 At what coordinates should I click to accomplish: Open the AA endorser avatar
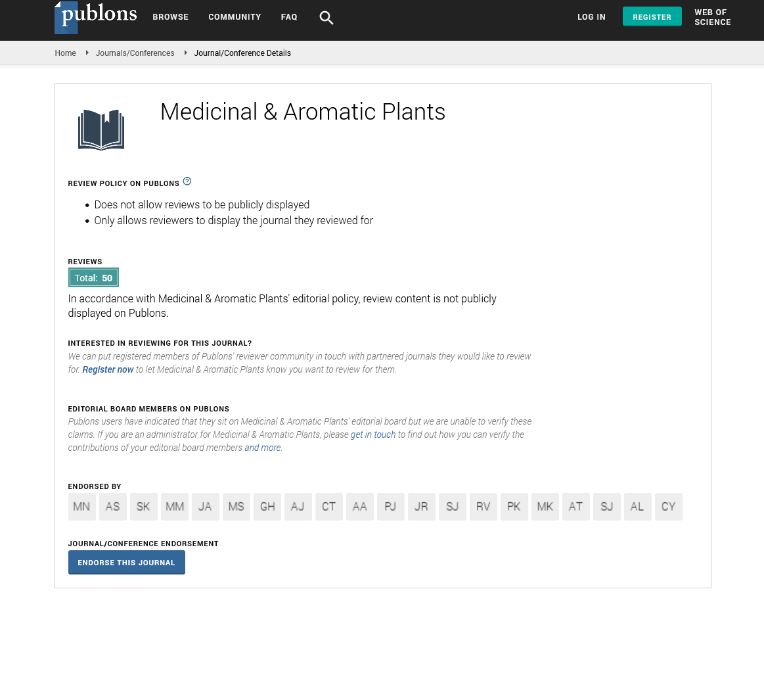point(359,507)
